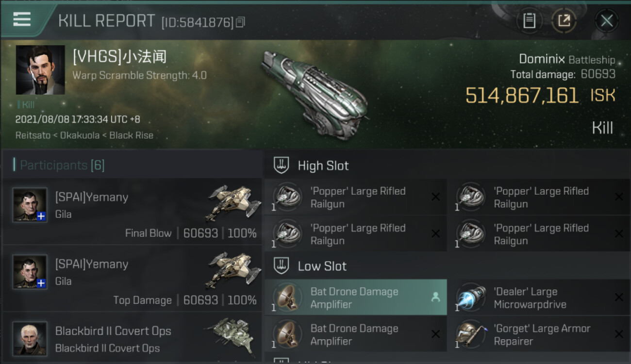This screenshot has width=631, height=364.
Task: Click the pilot icon on Bat Drone Amplifier
Action: click(x=435, y=298)
